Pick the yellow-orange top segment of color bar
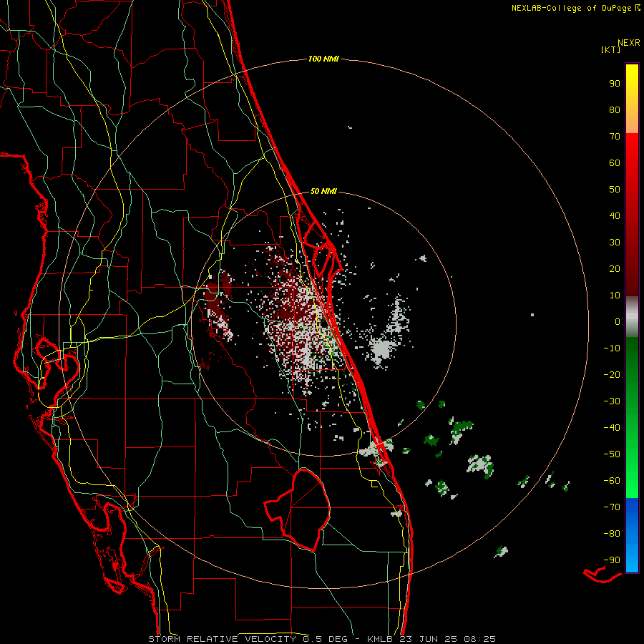 [x=632, y=99]
